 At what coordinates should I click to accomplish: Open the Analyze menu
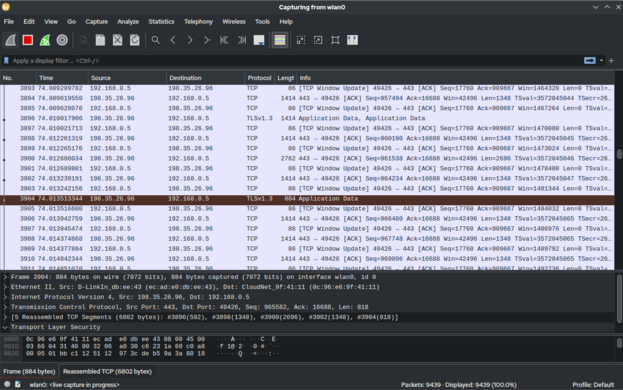[x=128, y=21]
